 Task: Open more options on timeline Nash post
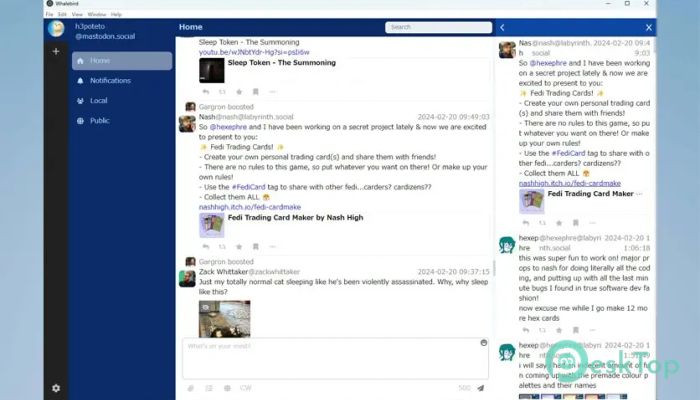[273, 246]
